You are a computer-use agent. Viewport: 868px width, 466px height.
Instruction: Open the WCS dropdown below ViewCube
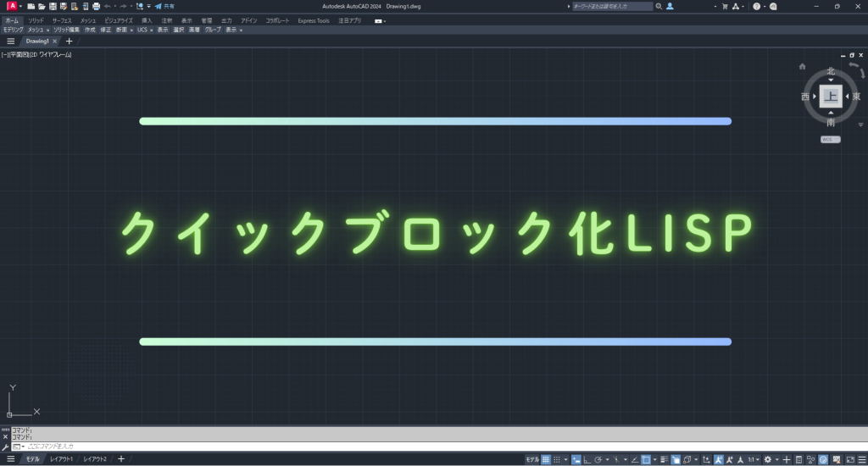(x=830, y=139)
